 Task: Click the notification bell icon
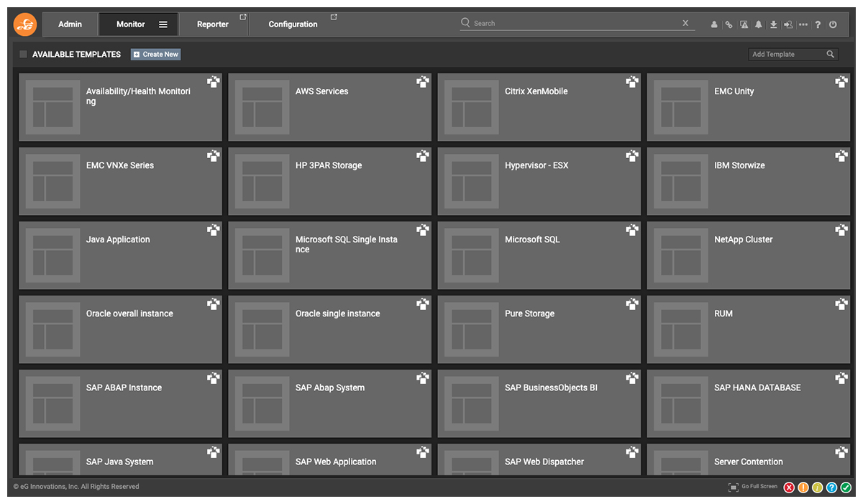click(x=758, y=24)
